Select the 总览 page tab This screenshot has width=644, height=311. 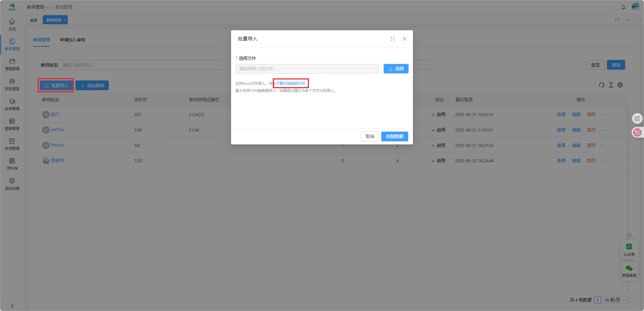point(33,20)
